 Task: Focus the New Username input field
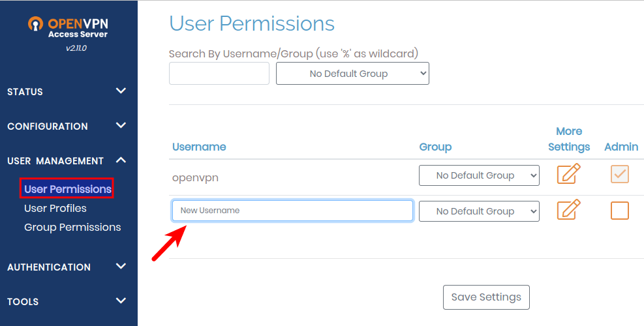[x=292, y=211]
